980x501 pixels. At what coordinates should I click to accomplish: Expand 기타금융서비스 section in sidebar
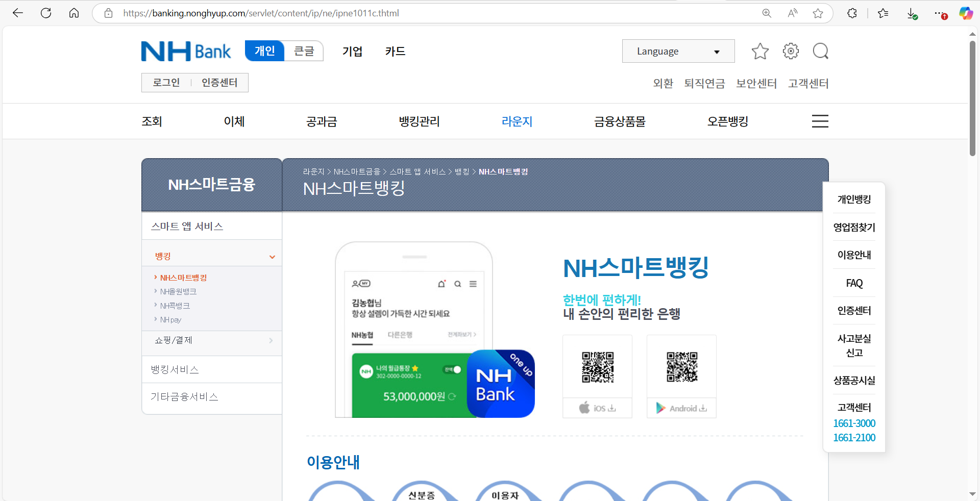211,397
